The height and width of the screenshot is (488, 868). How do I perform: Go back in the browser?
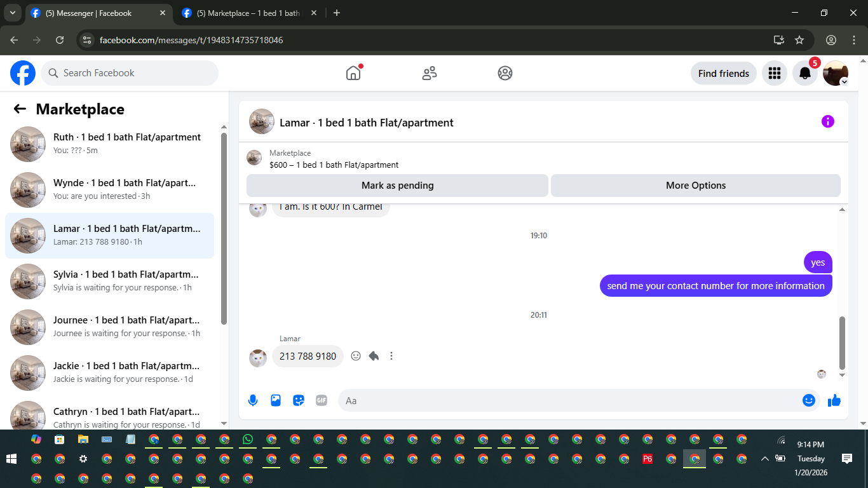(x=14, y=40)
